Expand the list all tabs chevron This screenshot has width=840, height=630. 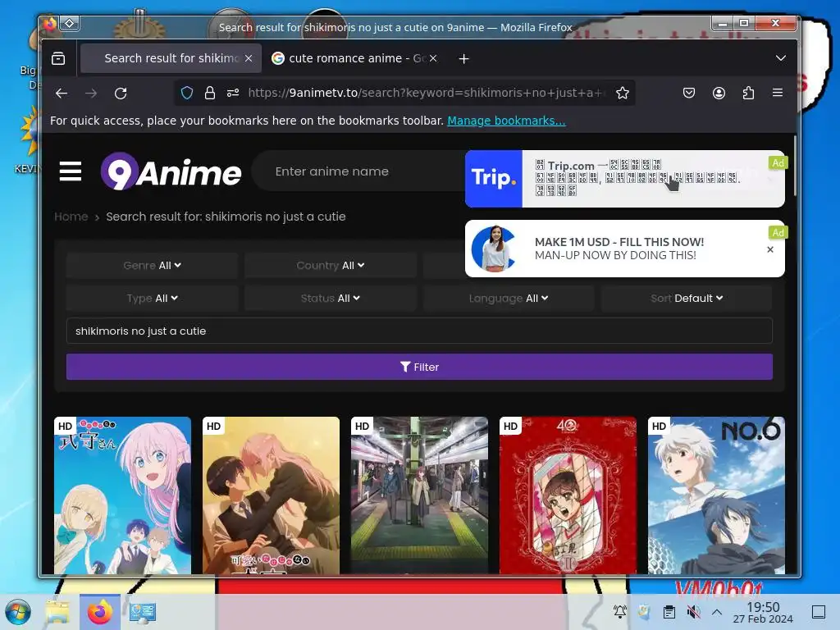pos(781,58)
